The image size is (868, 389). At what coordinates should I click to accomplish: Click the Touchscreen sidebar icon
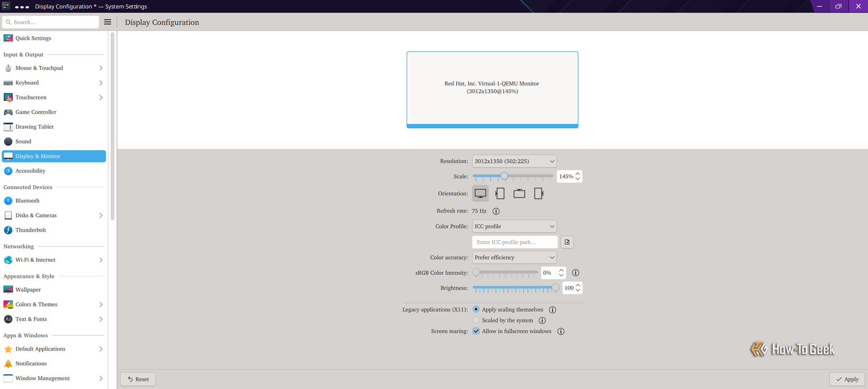click(x=8, y=97)
